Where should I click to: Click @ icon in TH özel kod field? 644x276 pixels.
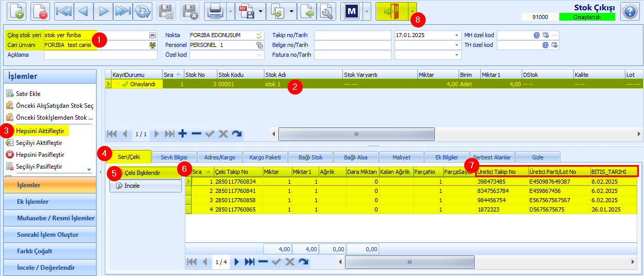pos(545,45)
